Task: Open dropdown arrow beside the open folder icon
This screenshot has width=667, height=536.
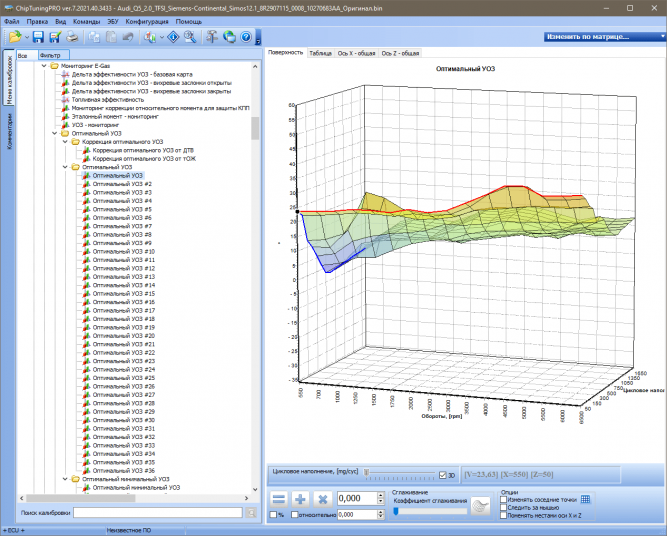Action: pyautogui.click(x=26, y=37)
